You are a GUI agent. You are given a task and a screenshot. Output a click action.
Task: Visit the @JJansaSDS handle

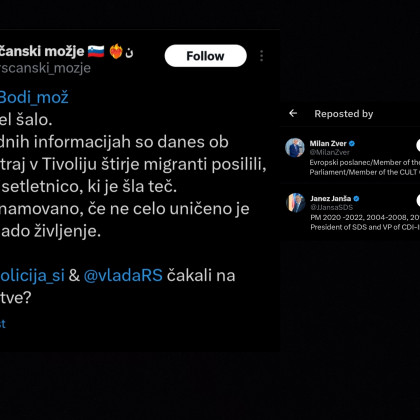click(332, 207)
